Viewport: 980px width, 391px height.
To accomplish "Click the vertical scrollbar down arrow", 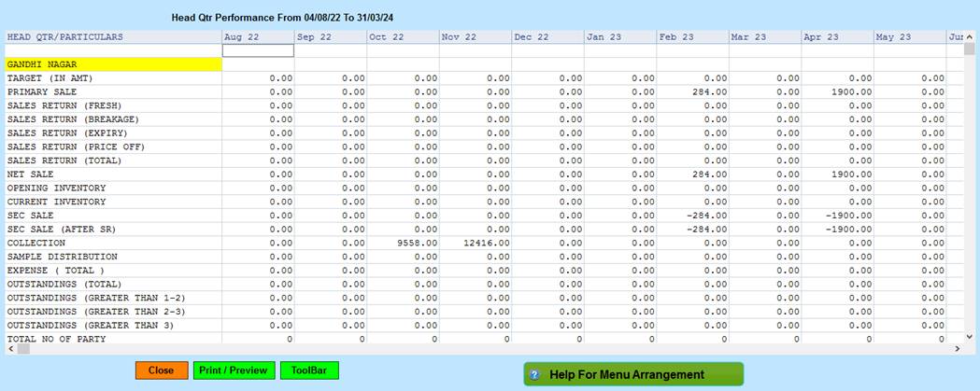I will pos(969,336).
